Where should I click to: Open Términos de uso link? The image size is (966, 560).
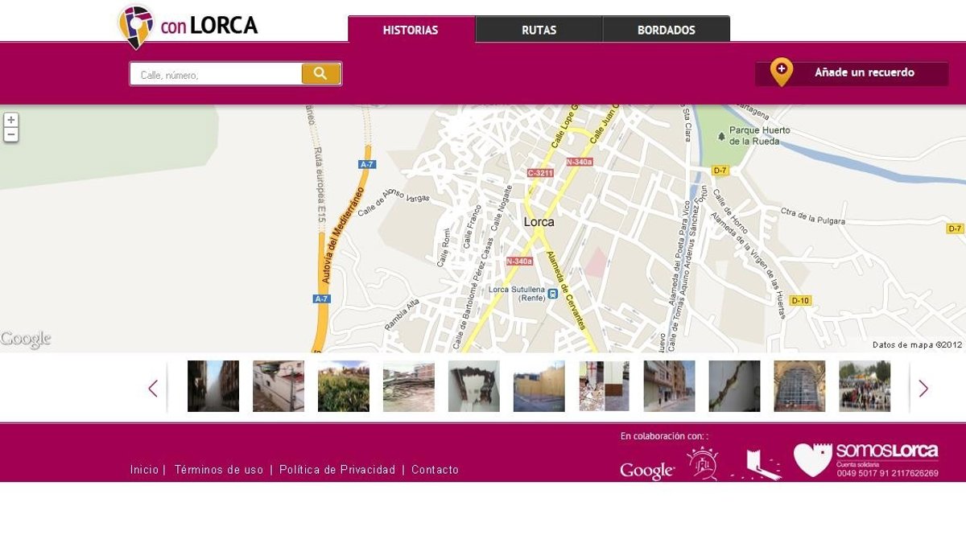coord(218,470)
